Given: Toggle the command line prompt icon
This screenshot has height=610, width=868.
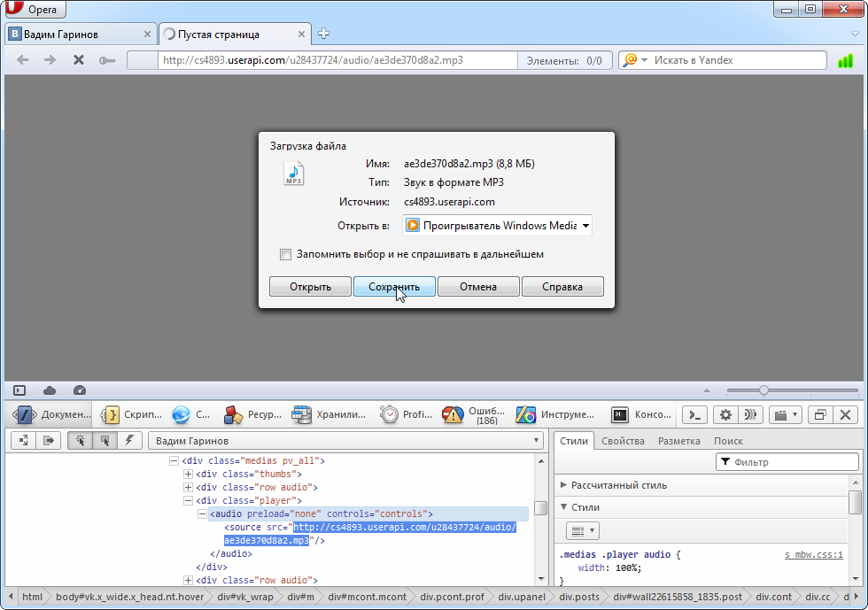Looking at the screenshot, I should click(x=694, y=414).
